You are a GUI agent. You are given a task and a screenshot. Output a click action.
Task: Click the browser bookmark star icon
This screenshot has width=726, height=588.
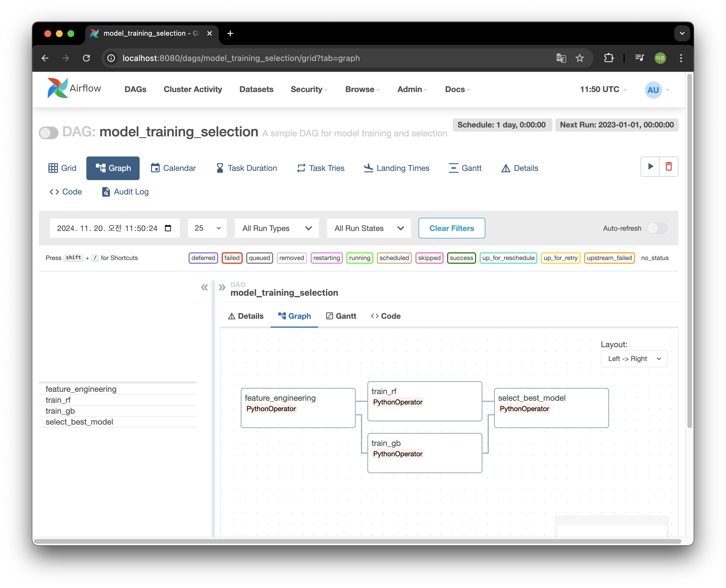pos(579,58)
